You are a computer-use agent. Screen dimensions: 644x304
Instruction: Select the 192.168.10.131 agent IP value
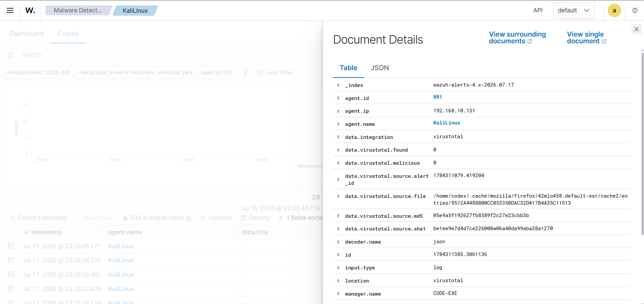point(454,111)
